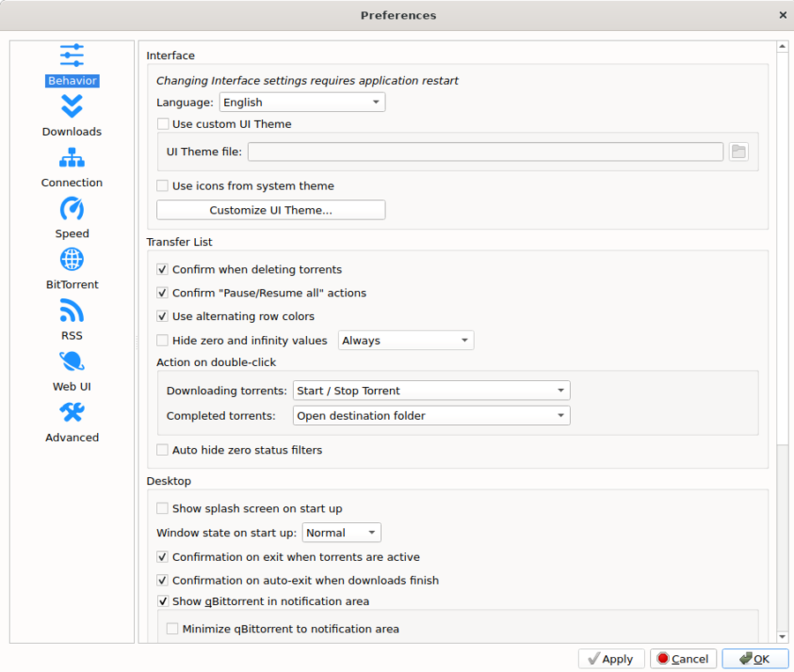Open the Completed torrents action dropdown
The height and width of the screenshot is (672, 794).
431,415
